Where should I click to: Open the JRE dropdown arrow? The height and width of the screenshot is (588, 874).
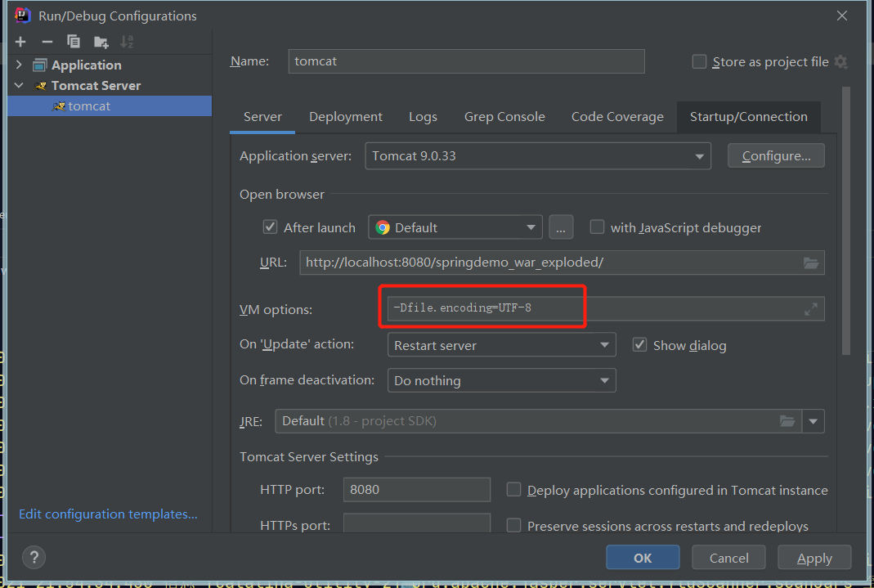(813, 421)
